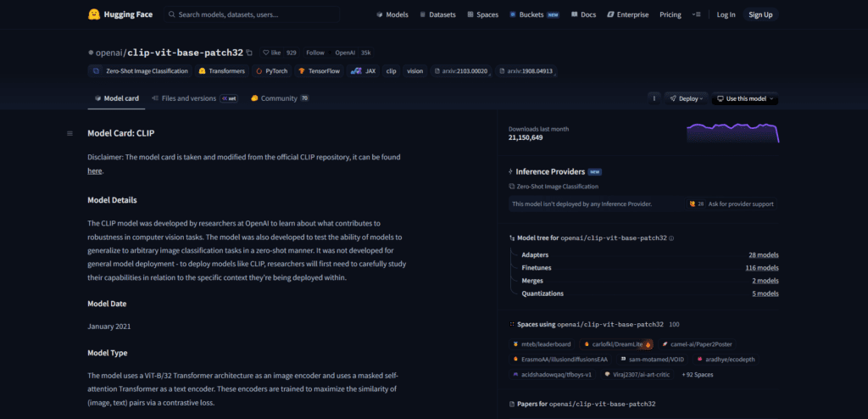Open the aradhye/ecodepth space
The image size is (868, 419).
click(726, 359)
